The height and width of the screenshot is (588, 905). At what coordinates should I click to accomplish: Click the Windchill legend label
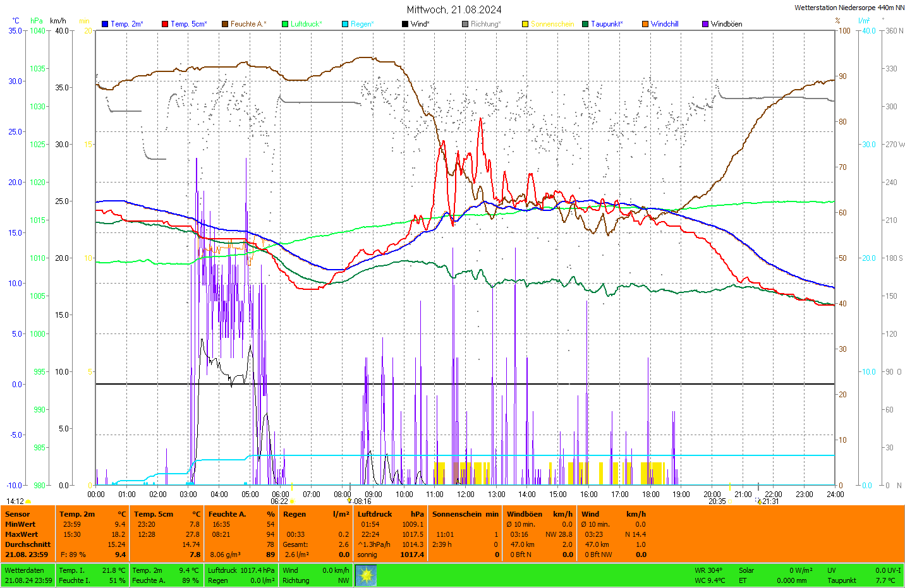click(664, 24)
